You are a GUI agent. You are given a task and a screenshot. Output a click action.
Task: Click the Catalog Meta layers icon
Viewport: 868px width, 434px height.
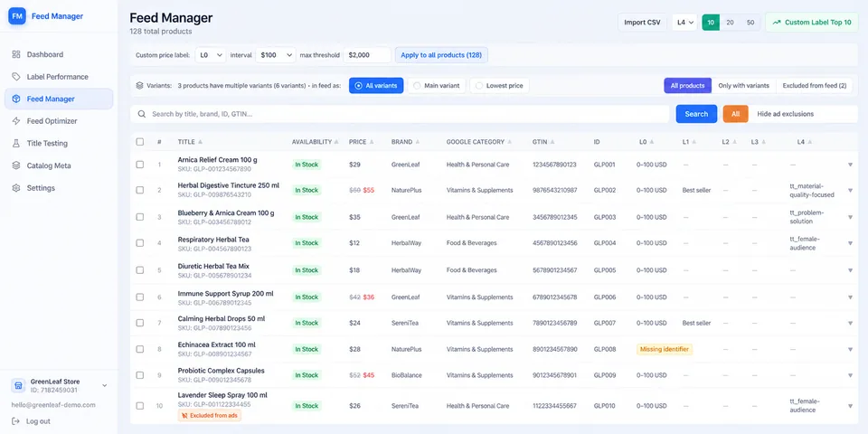point(16,165)
